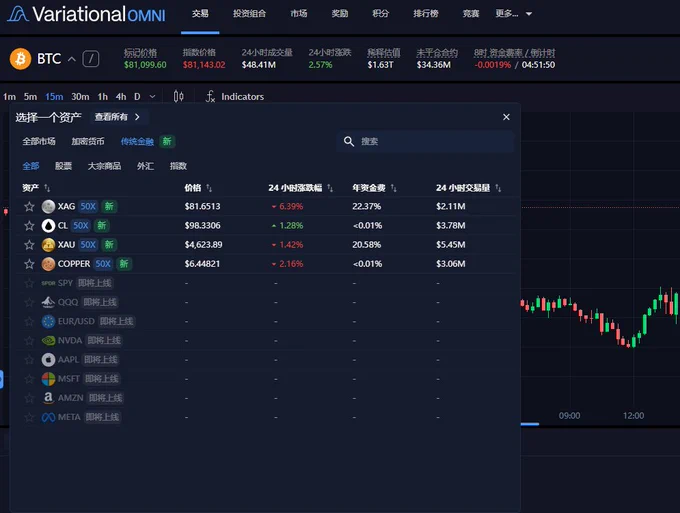Click the XAU gold icon
The width and height of the screenshot is (680, 513).
pyautogui.click(x=48, y=245)
